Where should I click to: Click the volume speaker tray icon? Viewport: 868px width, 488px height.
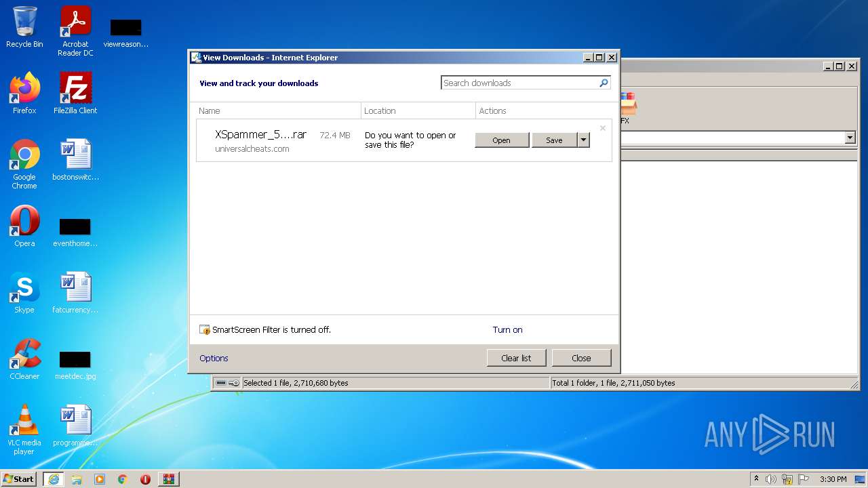[771, 479]
